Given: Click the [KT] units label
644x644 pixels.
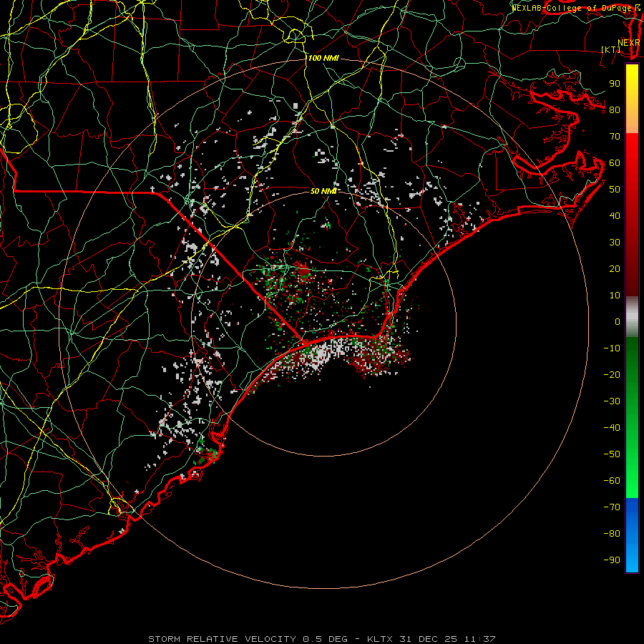Looking at the screenshot, I should [611, 49].
